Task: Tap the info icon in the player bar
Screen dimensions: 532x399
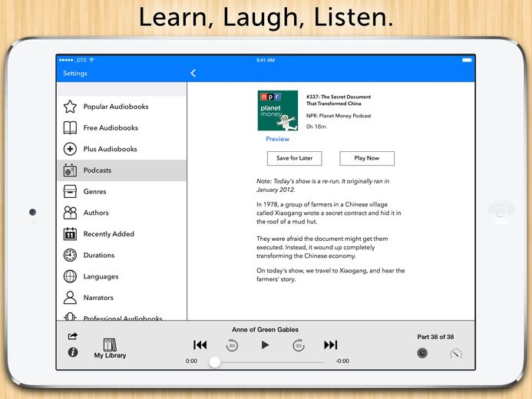Action: click(73, 352)
